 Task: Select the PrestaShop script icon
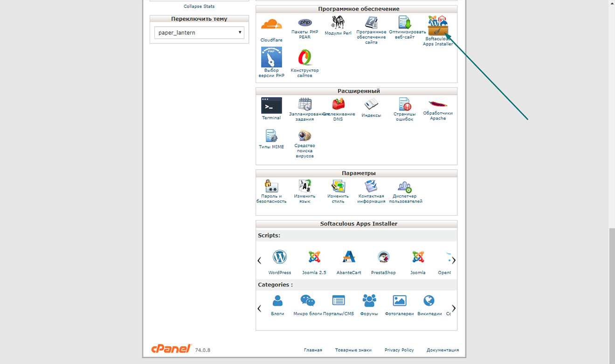coord(383,257)
